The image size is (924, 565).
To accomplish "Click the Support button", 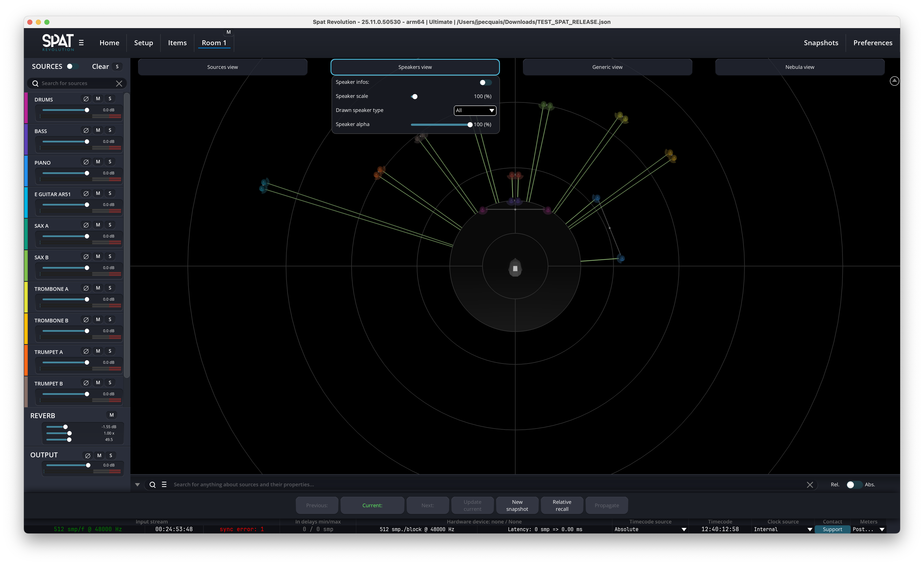I will 832,529.
